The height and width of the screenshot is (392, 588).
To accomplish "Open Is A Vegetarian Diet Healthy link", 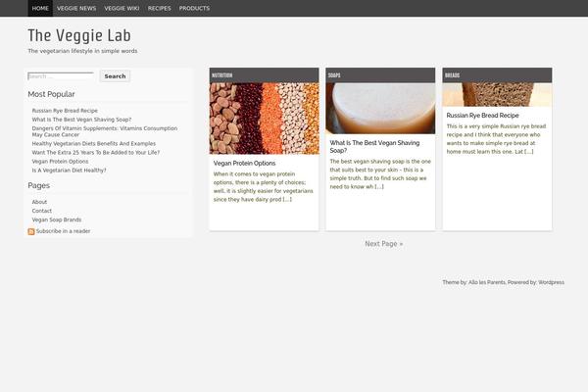I will click(x=69, y=171).
